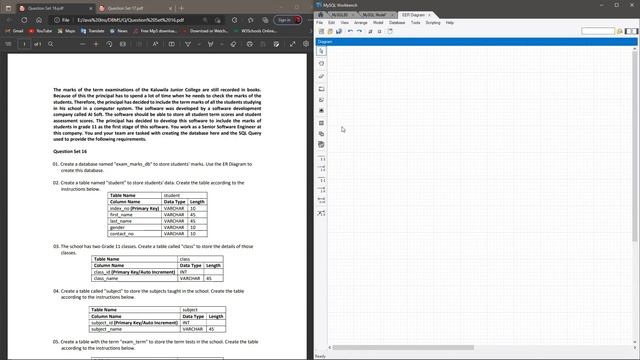The image size is (640, 360).
Task: Click the PDF rotate icon
Action: [x=109, y=44]
